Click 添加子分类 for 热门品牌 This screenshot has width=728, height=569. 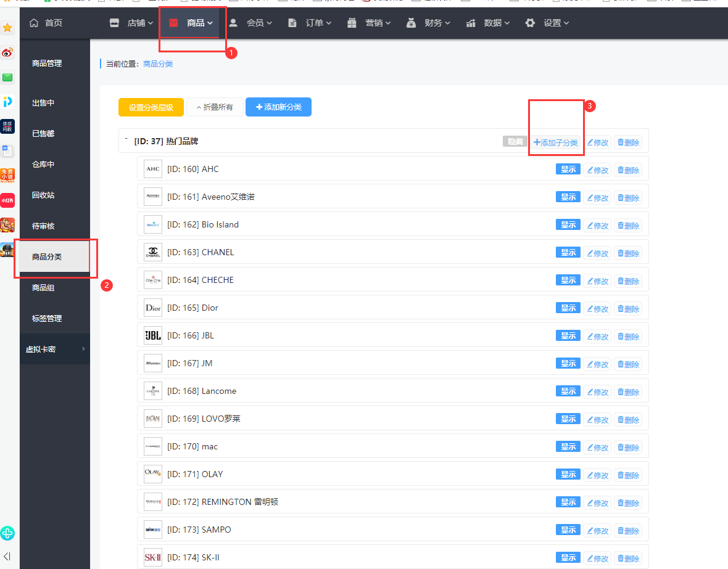(x=556, y=142)
